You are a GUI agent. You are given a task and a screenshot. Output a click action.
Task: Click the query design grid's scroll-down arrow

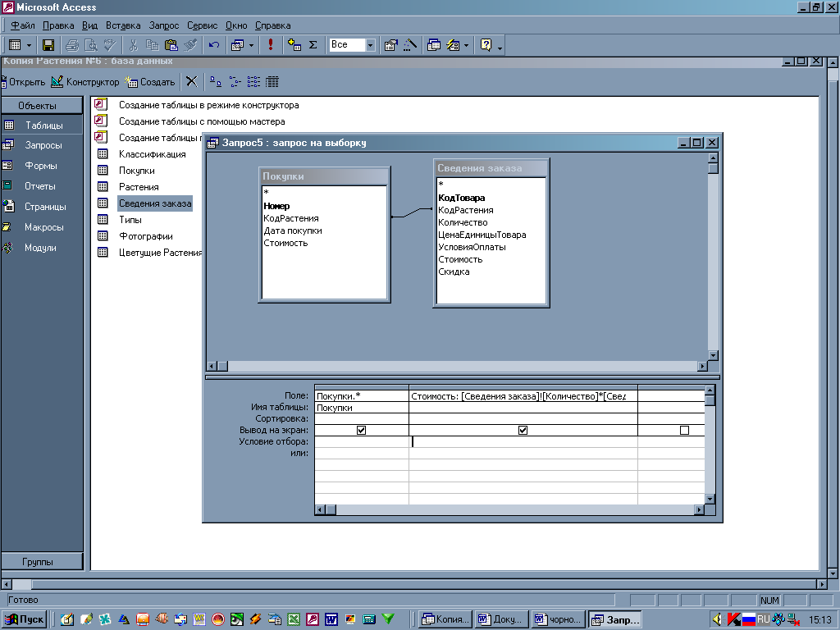[710, 499]
